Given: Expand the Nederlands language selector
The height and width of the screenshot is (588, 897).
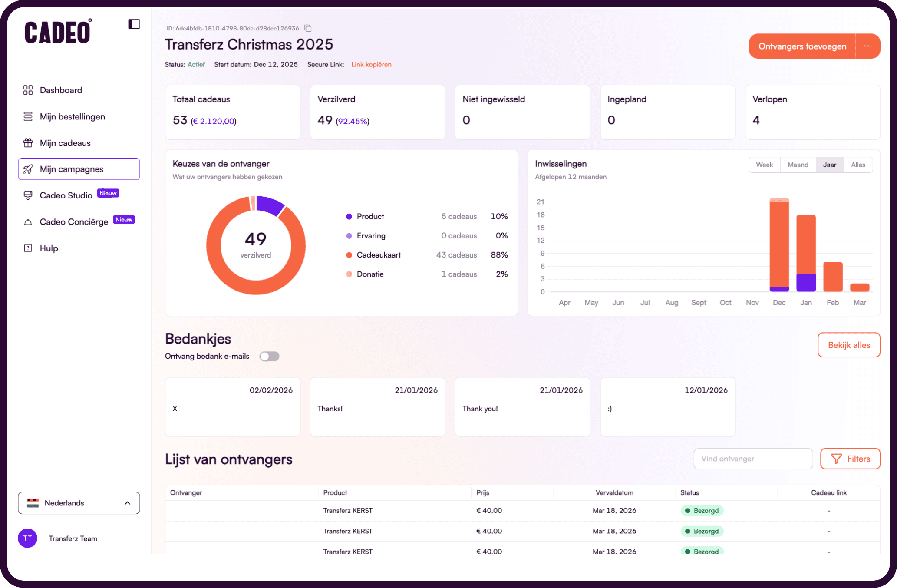Looking at the screenshot, I should click(127, 503).
